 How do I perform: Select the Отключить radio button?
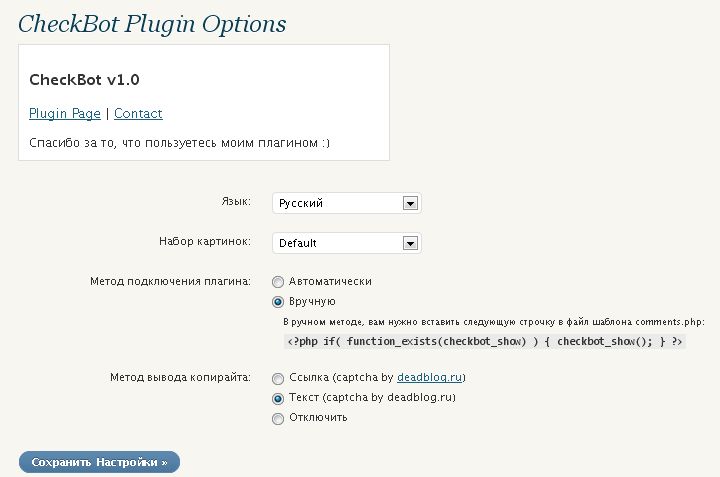(x=278, y=419)
